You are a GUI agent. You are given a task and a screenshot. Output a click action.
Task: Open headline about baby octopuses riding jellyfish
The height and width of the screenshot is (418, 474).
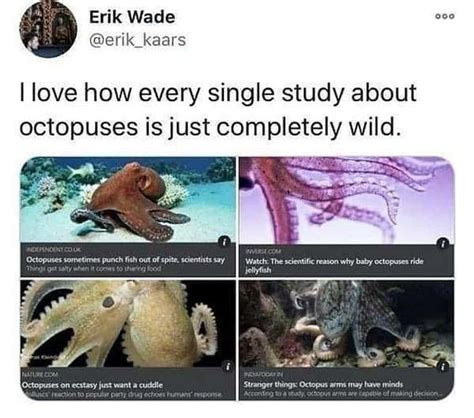334,266
